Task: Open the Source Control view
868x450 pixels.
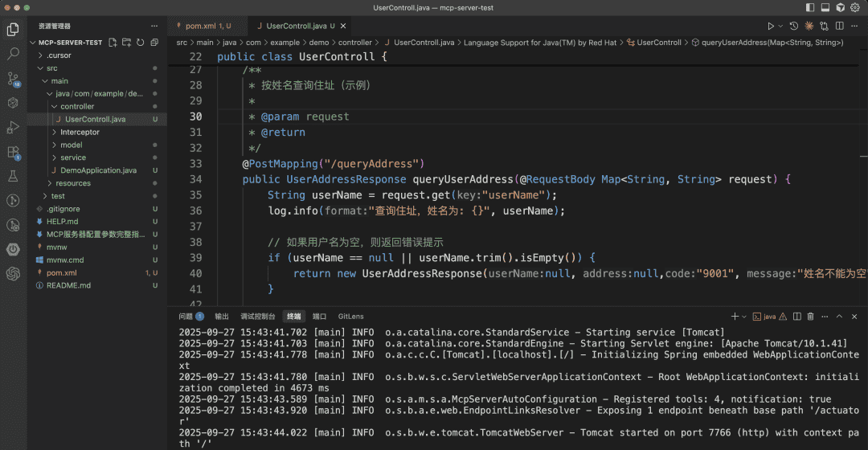Action: click(13, 79)
